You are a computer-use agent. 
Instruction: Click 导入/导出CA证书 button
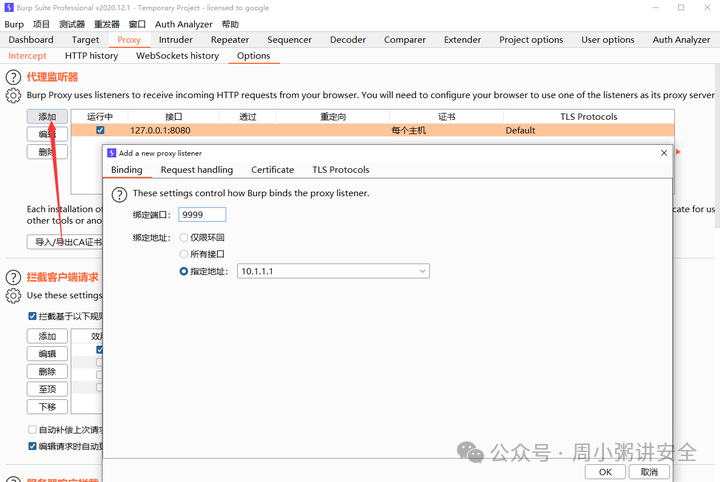click(65, 242)
